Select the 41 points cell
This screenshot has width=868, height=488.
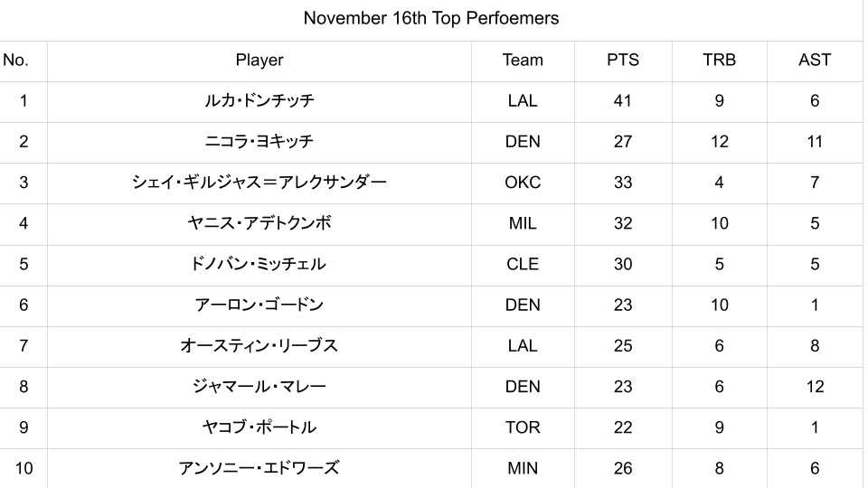[623, 101]
